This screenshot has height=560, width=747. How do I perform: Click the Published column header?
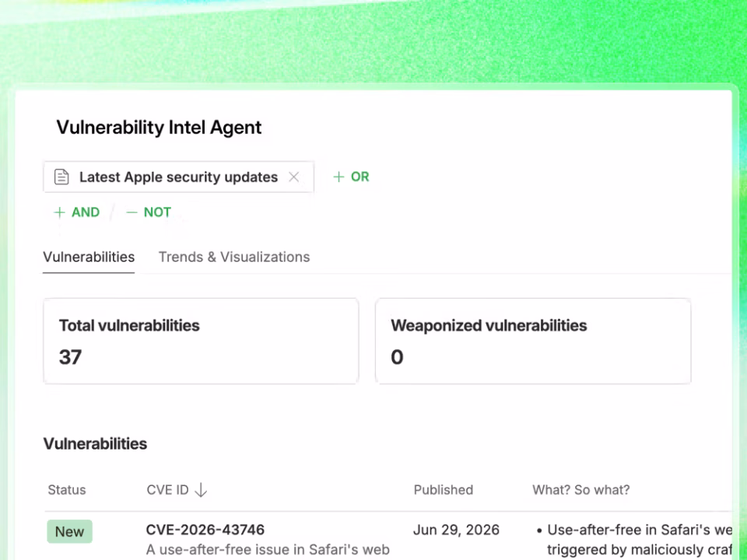pos(444,490)
